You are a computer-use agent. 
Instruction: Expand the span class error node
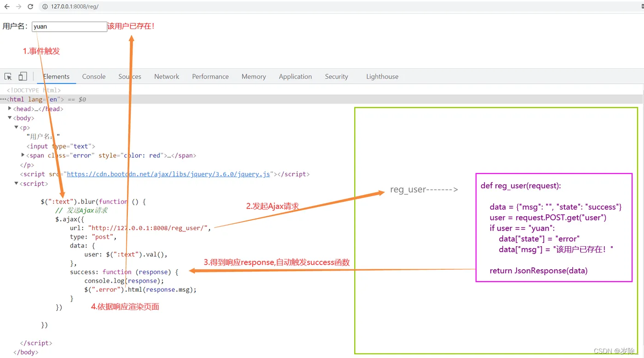coord(23,155)
